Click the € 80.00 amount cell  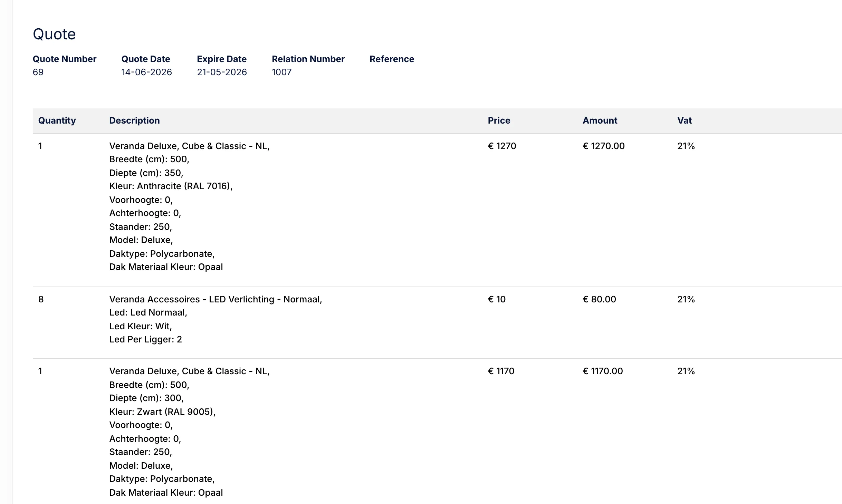pos(599,299)
